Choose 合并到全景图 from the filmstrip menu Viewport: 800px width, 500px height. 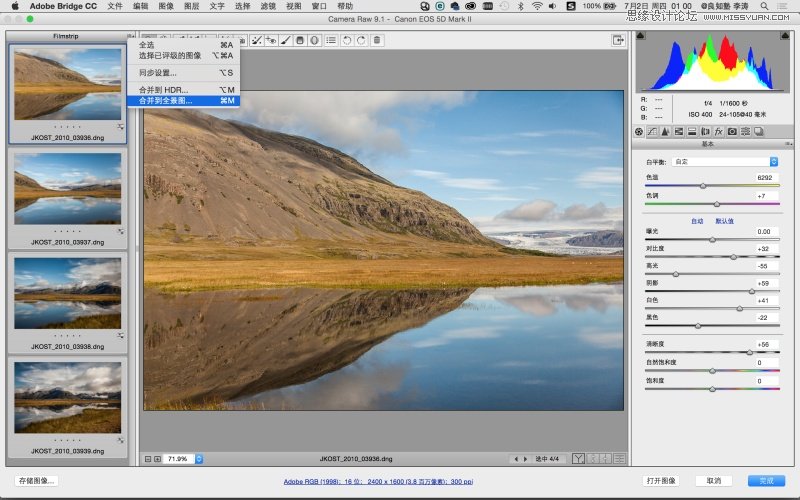tap(166, 100)
